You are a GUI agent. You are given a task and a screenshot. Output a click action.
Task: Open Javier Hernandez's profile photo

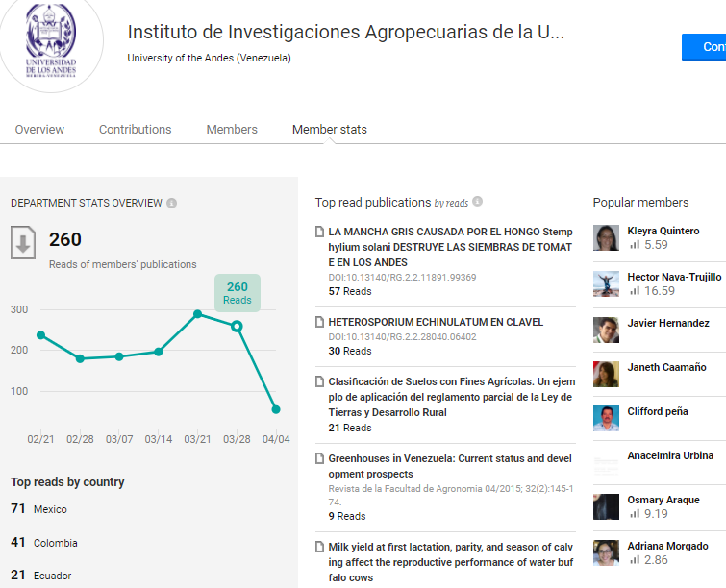tap(606, 330)
